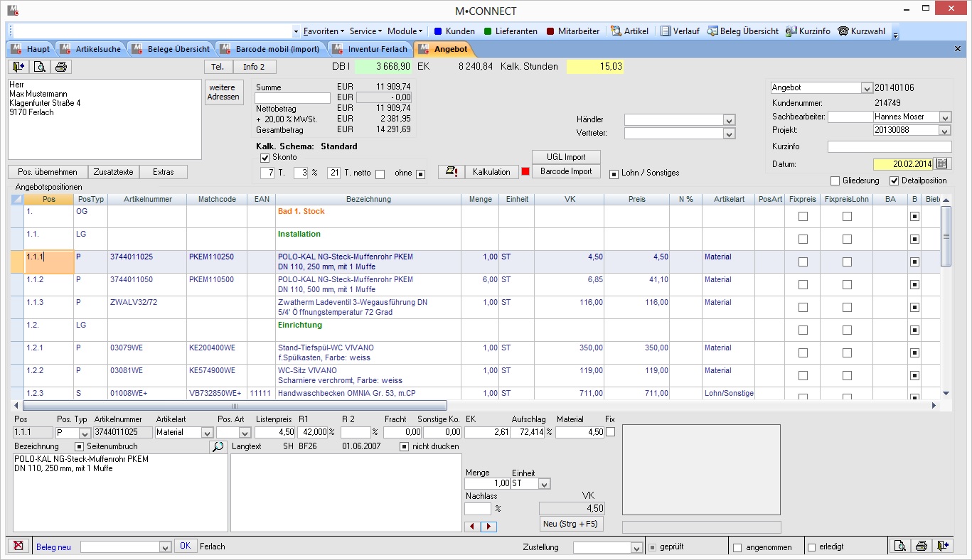Toggle the Skonto checkbox
Viewport: 972px width, 560px height.
[265, 157]
